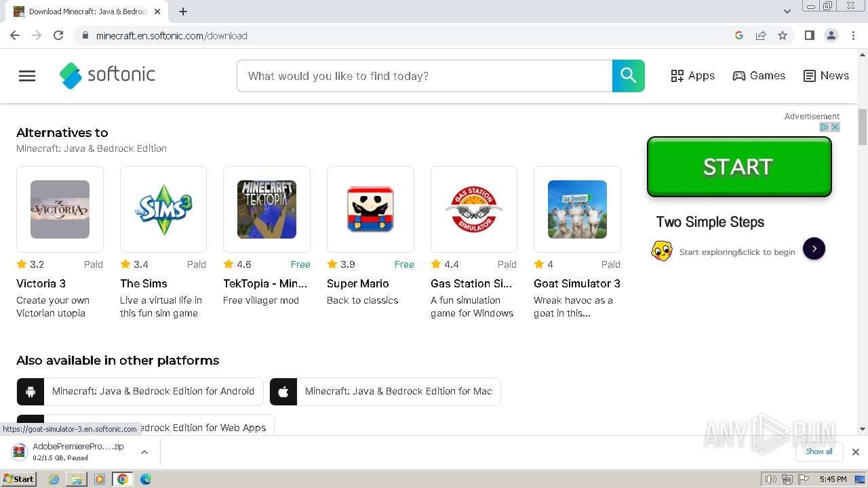Open the News section
Viewport: 868px width, 488px height.
[826, 76]
